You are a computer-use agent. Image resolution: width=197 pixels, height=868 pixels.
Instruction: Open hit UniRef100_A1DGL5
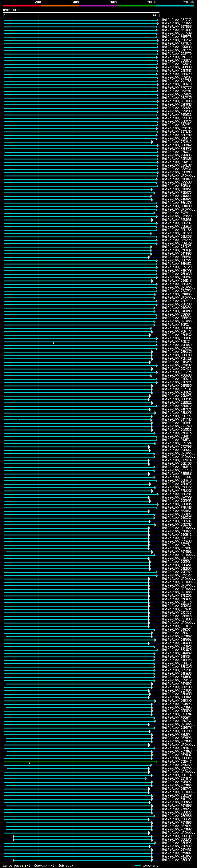click(177, 379)
